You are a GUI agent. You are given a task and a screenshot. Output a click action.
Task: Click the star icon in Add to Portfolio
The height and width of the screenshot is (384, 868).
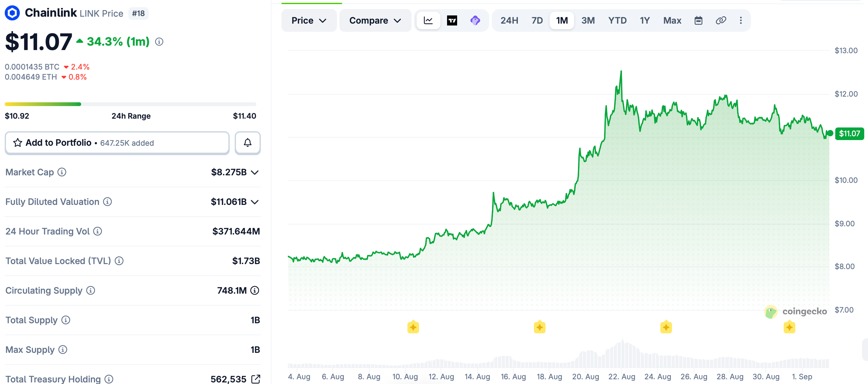click(18, 143)
